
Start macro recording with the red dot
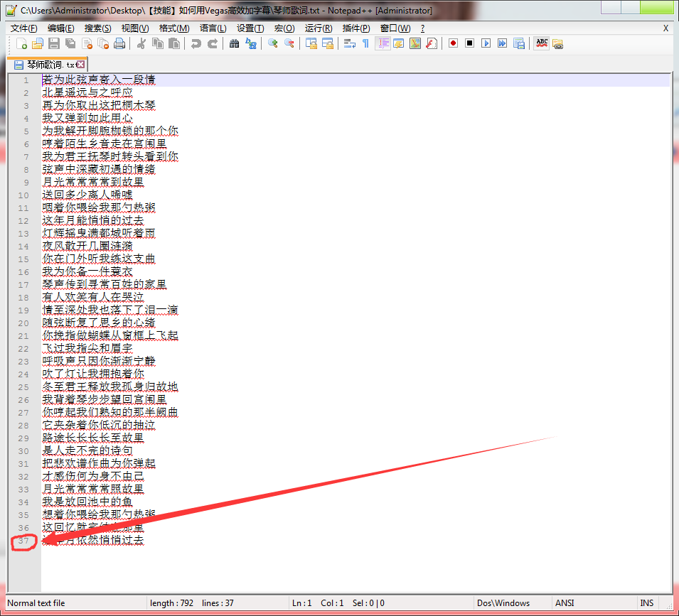tap(454, 43)
